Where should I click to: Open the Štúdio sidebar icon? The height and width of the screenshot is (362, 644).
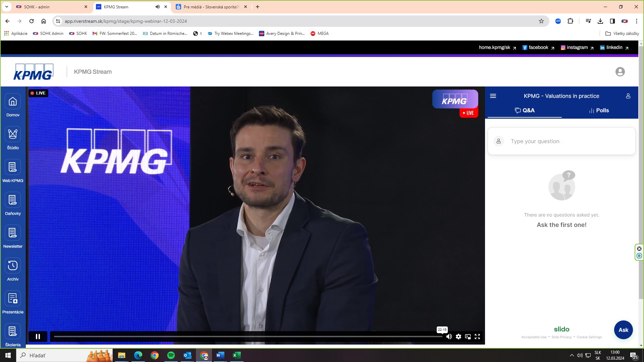[x=13, y=134]
